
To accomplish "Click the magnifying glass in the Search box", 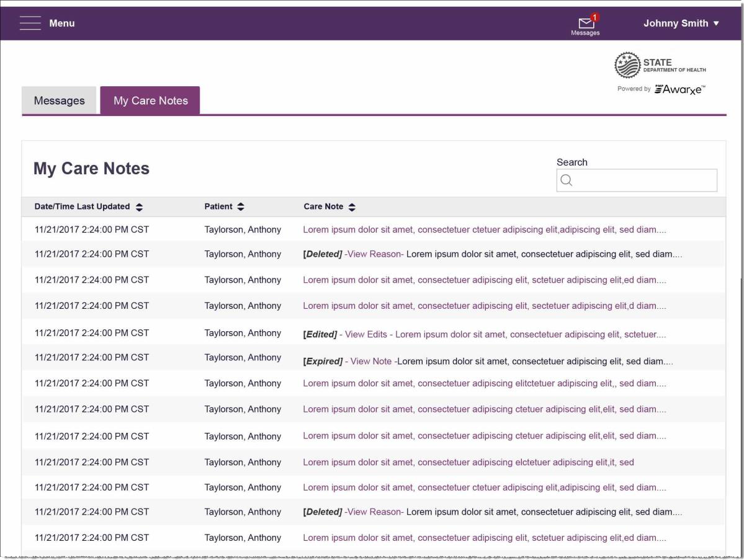I will [x=567, y=180].
